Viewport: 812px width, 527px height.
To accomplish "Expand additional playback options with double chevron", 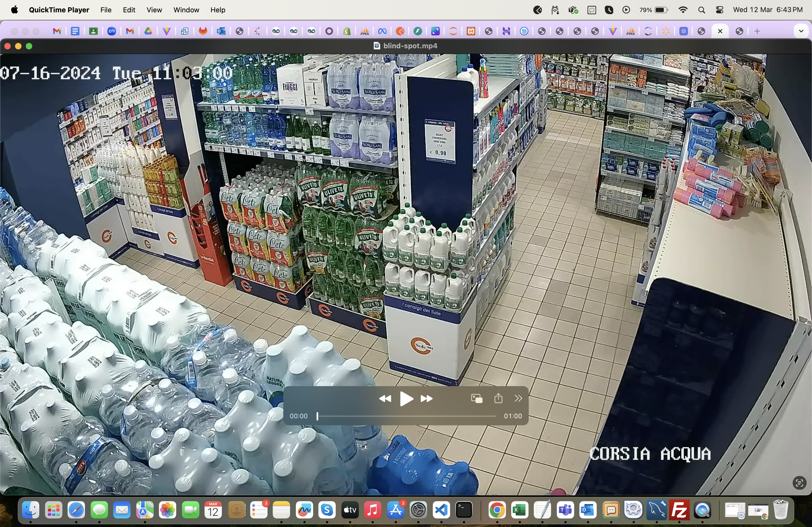I will [x=518, y=398].
